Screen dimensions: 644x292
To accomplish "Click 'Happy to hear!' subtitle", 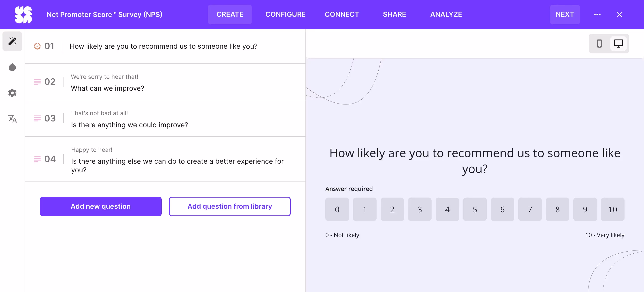I will (92, 150).
